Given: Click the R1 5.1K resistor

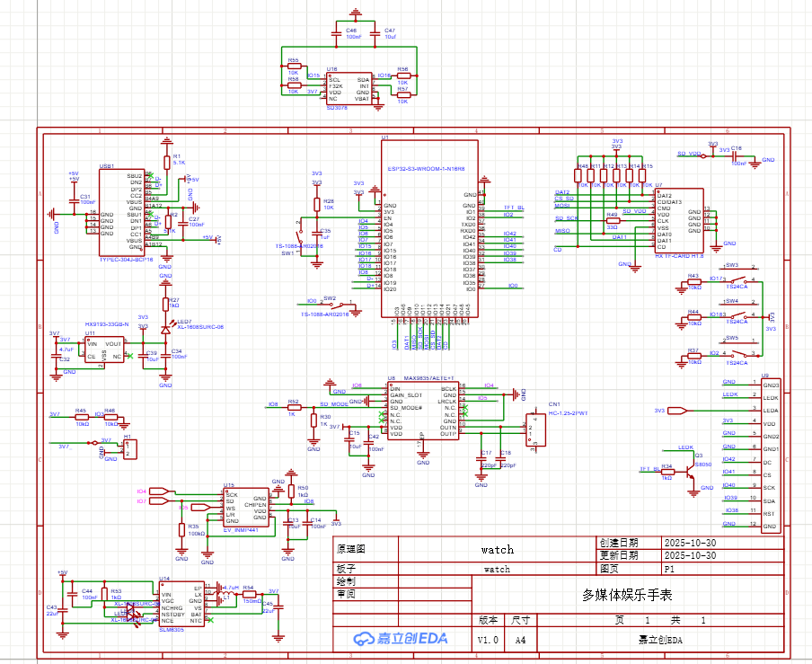Looking at the screenshot, I should click(x=166, y=160).
